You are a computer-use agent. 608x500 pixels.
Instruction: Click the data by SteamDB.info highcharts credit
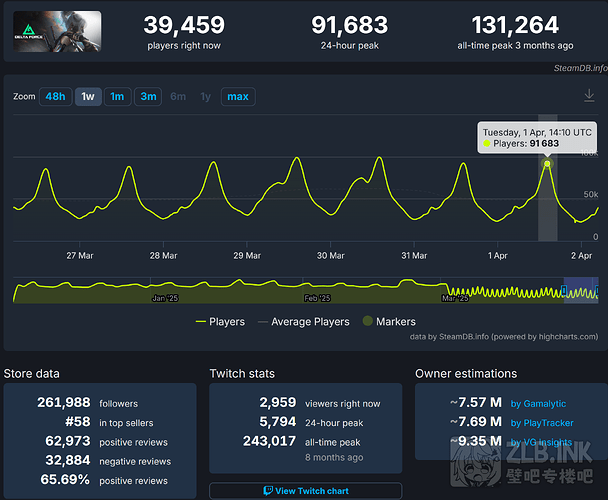504,337
